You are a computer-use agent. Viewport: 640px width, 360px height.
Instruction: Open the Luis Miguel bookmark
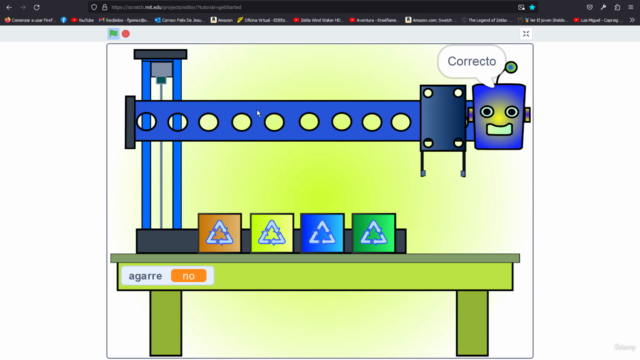(598, 20)
